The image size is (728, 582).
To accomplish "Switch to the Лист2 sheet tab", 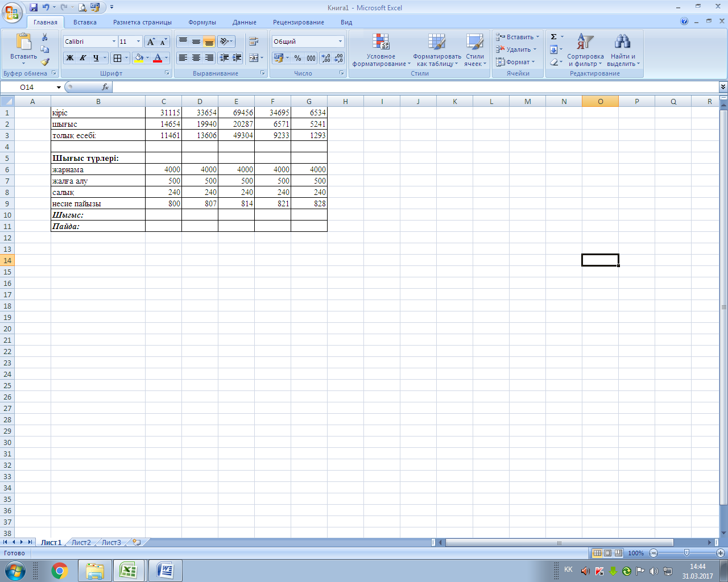I will pos(80,542).
